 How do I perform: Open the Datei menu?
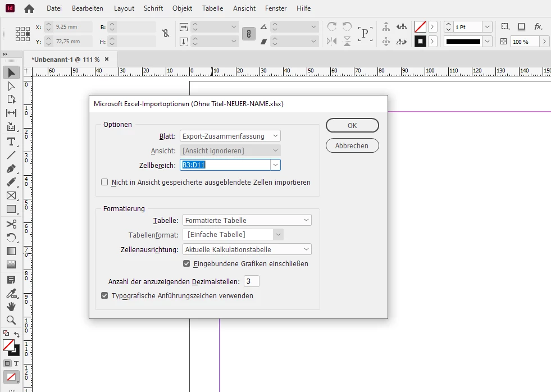tap(54, 8)
